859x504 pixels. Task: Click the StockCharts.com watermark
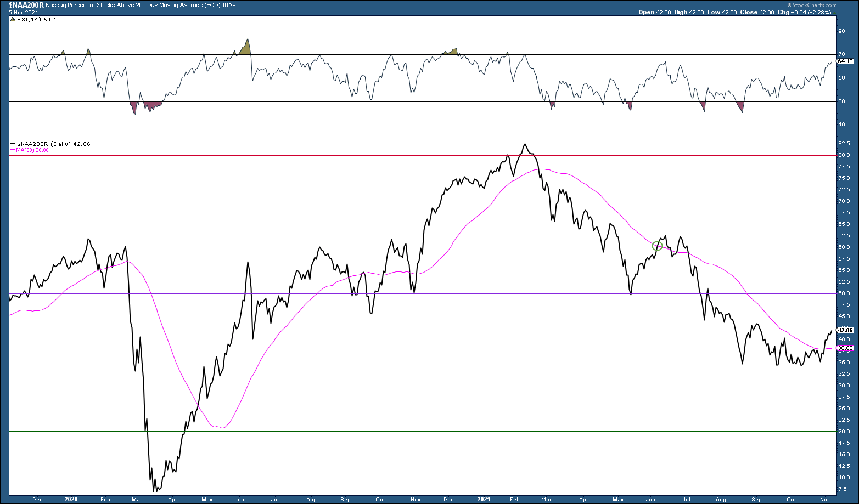pyautogui.click(x=813, y=4)
